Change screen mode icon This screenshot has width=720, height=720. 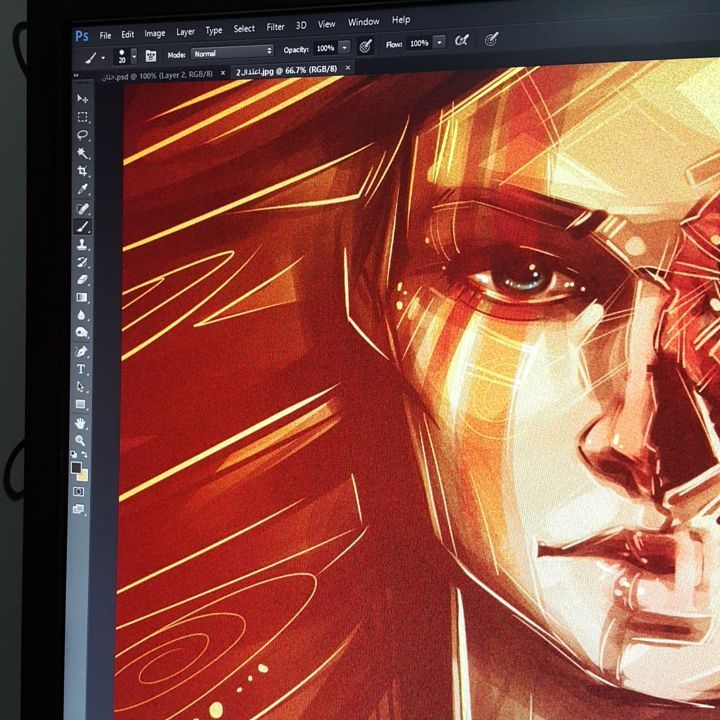78,509
